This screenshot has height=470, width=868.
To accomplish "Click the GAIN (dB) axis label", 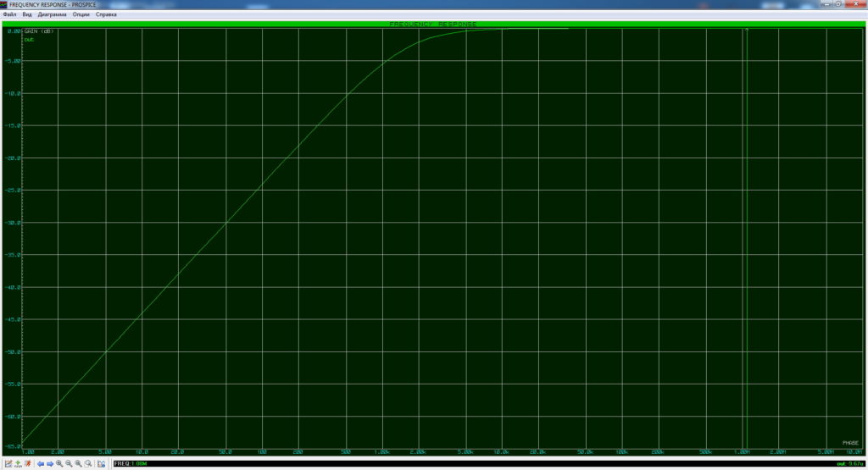I will pos(37,31).
